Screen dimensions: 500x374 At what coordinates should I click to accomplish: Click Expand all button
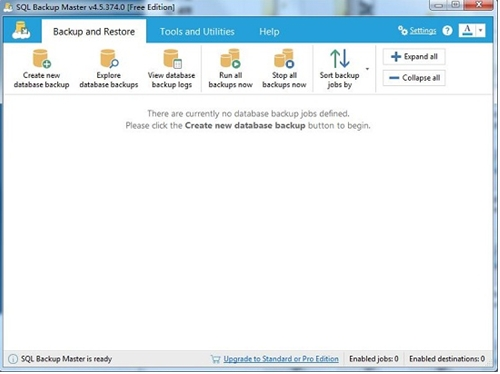point(414,57)
